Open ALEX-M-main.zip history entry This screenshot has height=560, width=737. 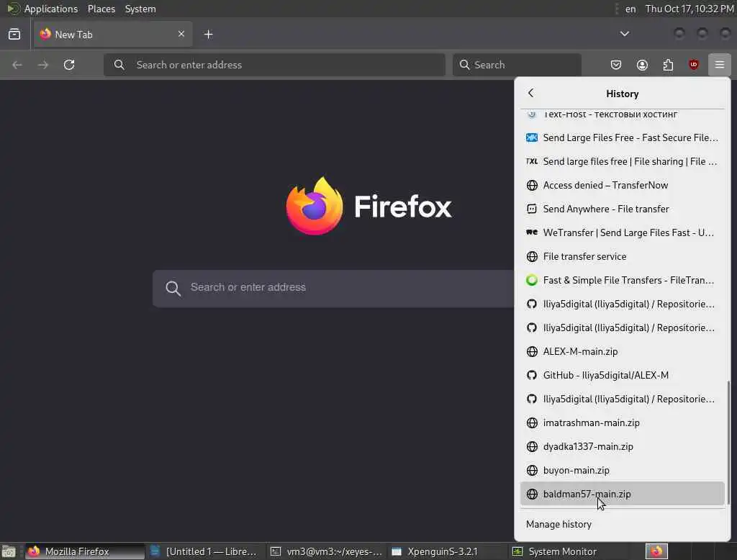pyautogui.click(x=623, y=352)
